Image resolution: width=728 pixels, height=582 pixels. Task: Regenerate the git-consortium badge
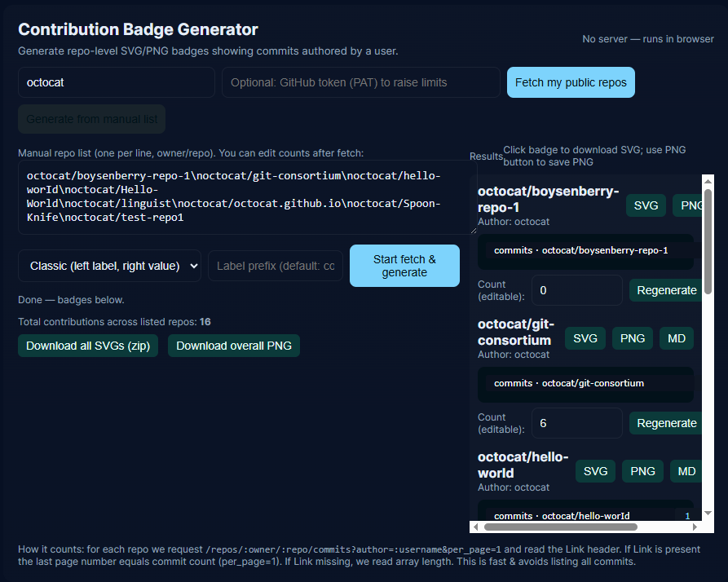[x=665, y=422]
